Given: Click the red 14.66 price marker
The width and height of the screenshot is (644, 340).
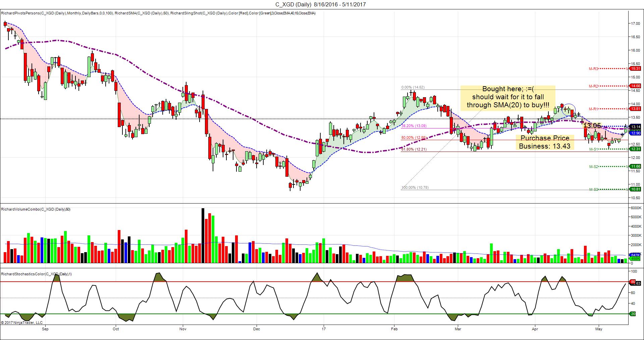Looking at the screenshot, I should (x=636, y=86).
